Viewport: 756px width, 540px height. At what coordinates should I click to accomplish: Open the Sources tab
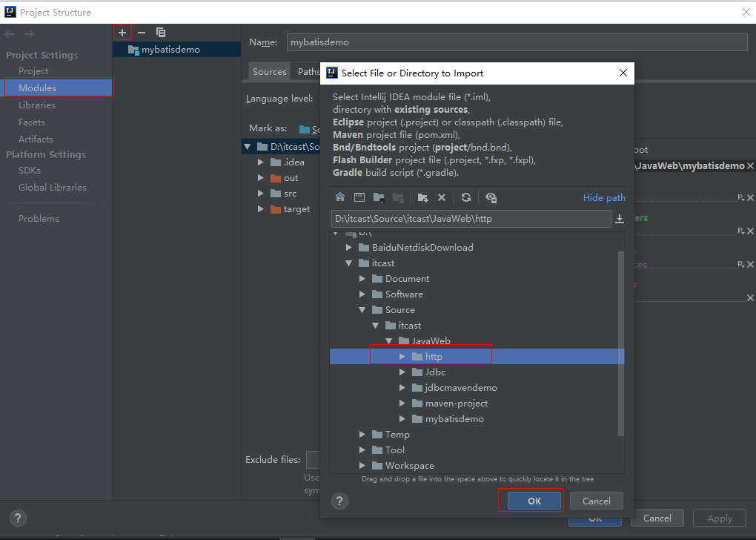point(270,71)
